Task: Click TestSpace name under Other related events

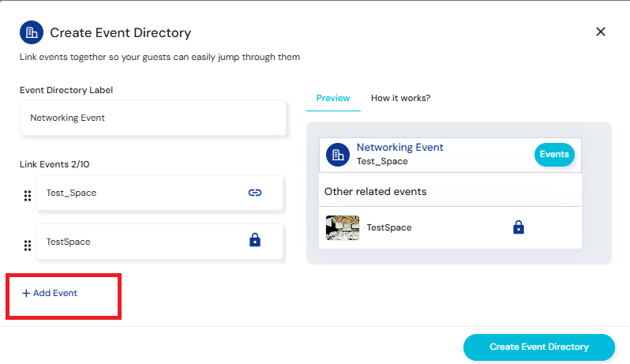Action: (388, 227)
